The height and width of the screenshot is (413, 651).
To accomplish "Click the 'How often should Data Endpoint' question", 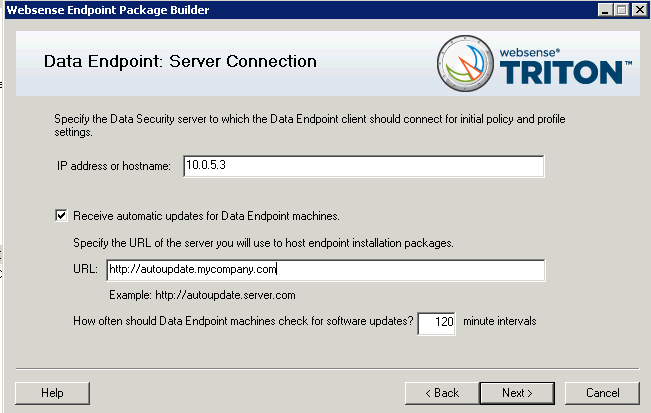I will tap(243, 321).
